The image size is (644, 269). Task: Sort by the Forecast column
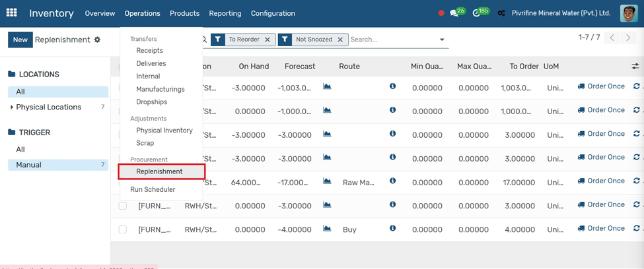click(x=300, y=67)
